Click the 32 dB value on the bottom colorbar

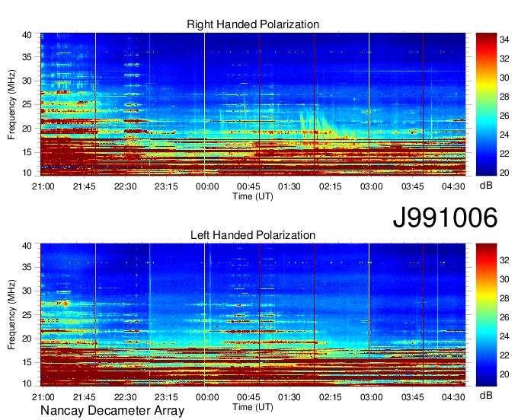click(x=504, y=260)
